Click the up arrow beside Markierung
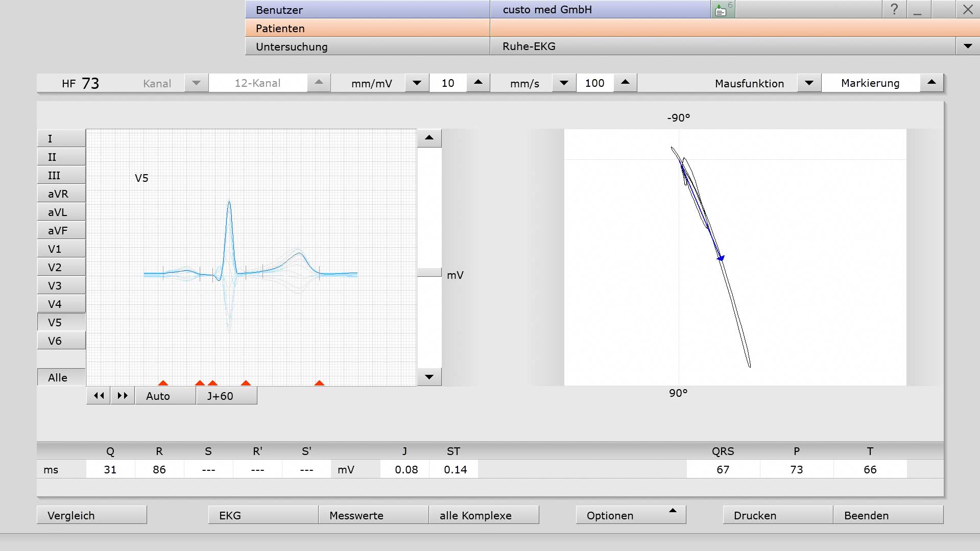The image size is (980, 551). pos(931,83)
